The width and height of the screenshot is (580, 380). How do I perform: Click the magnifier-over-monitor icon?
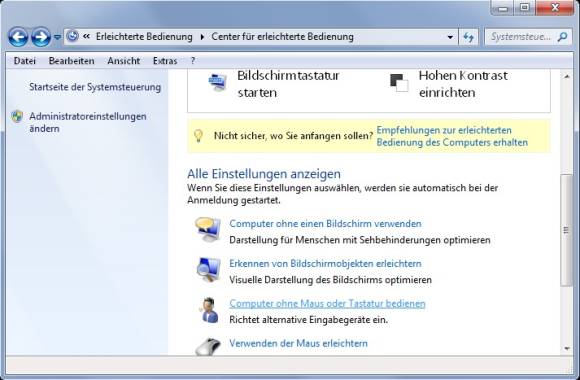(208, 270)
